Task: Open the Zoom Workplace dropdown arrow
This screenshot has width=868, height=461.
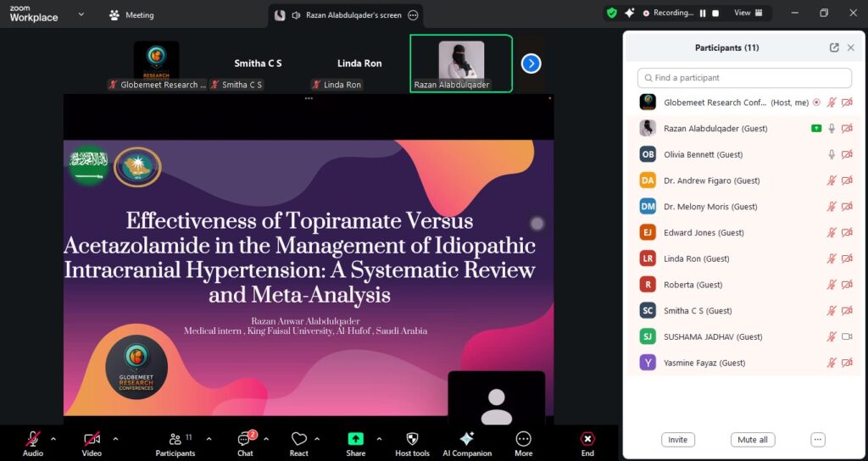Action: click(81, 14)
